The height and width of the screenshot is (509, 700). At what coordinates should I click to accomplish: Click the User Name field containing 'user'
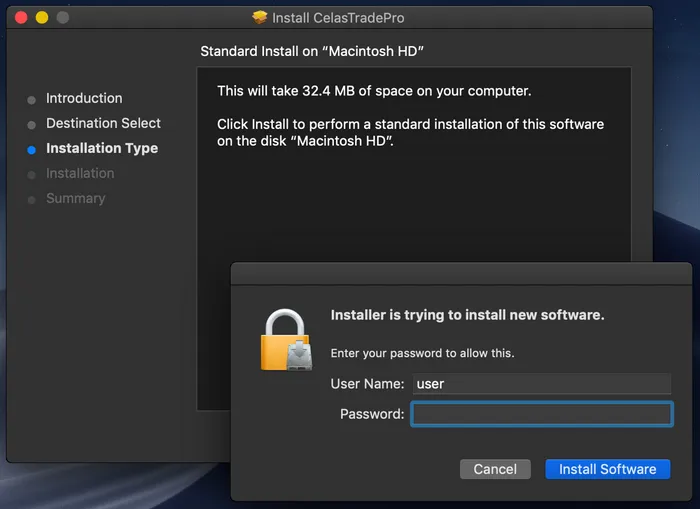(x=541, y=384)
